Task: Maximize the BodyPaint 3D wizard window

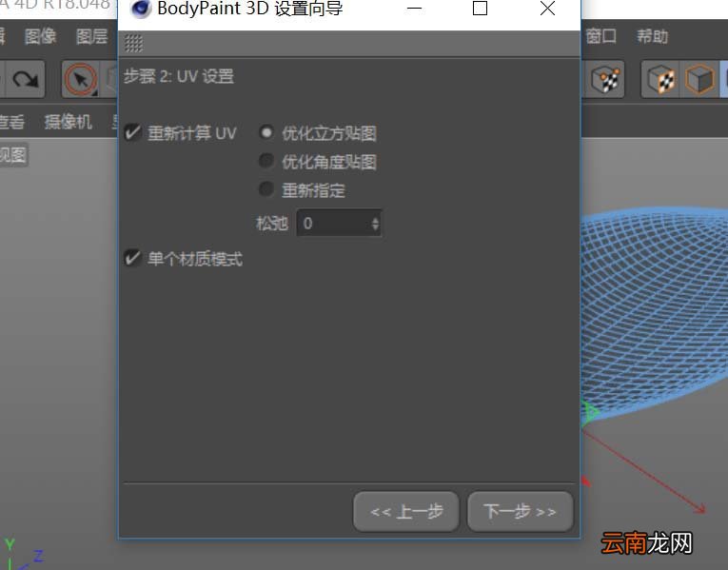Action: click(480, 9)
